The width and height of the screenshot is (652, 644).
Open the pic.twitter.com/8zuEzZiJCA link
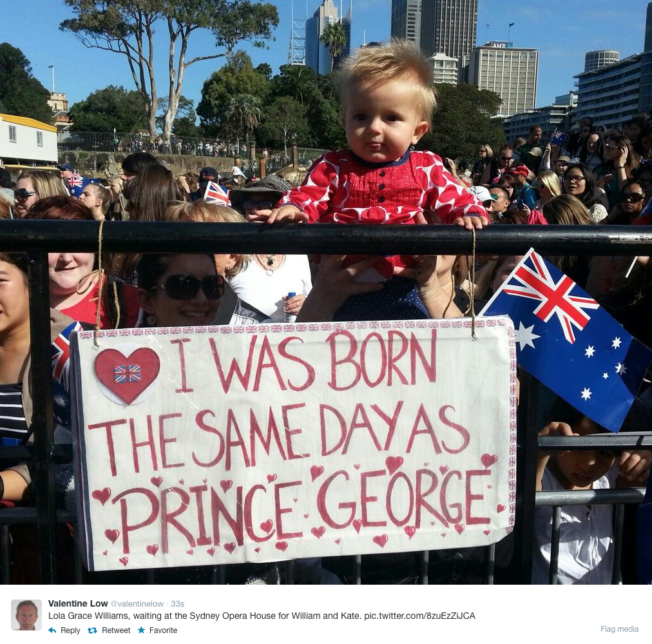[419, 616]
